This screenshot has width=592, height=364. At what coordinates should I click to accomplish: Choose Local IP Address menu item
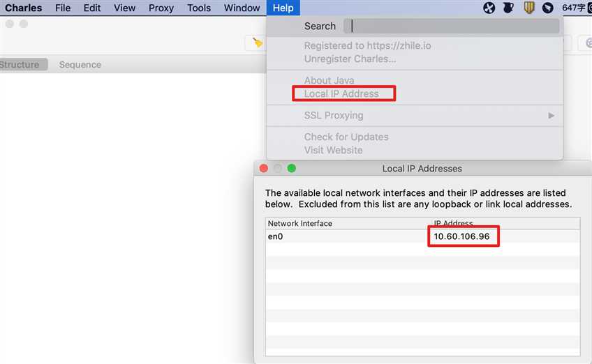click(x=341, y=93)
